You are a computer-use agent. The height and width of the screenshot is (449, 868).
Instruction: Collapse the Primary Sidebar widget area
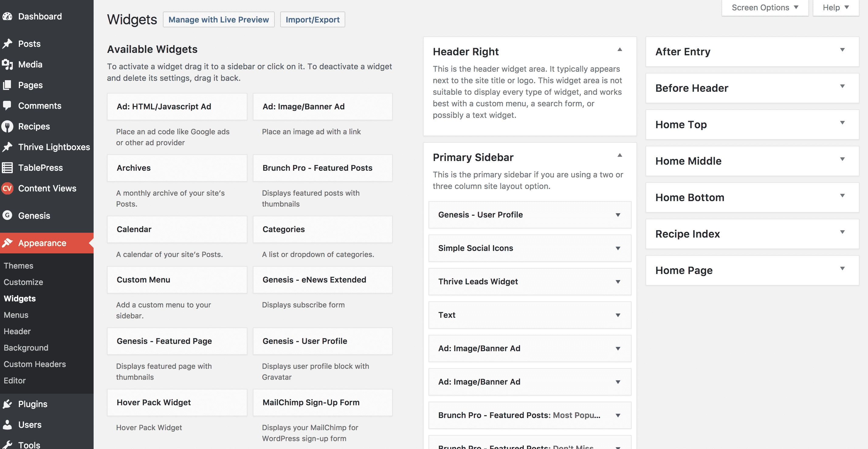(619, 155)
